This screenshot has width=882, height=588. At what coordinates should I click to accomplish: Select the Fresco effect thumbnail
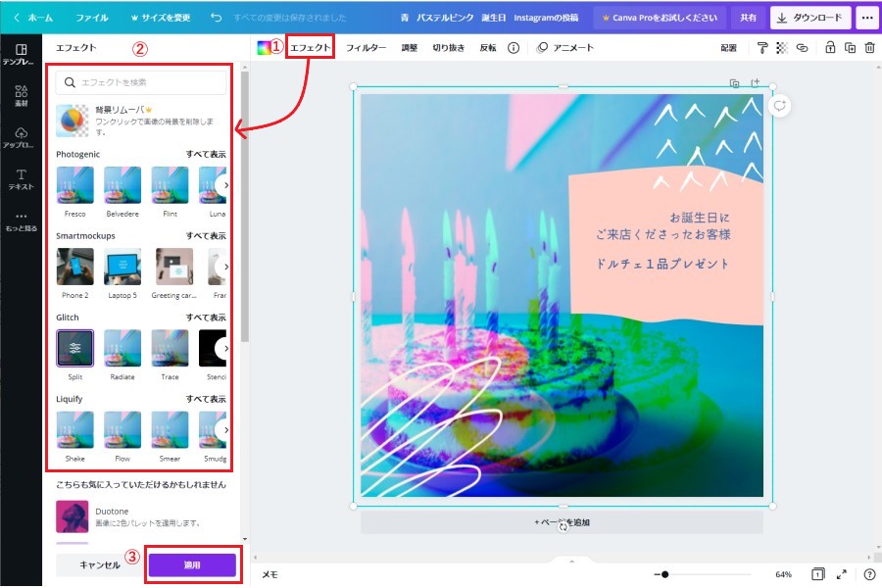(x=75, y=185)
